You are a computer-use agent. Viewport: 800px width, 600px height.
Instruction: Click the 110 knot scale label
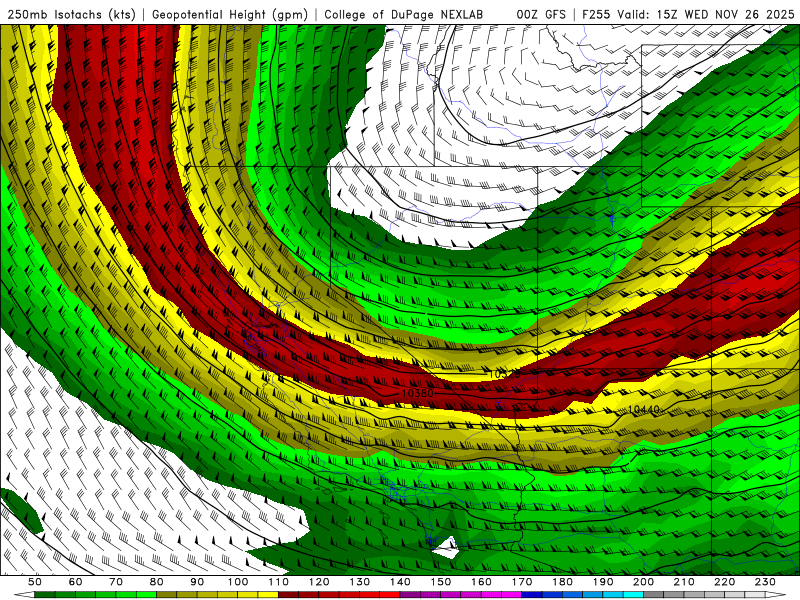(279, 582)
